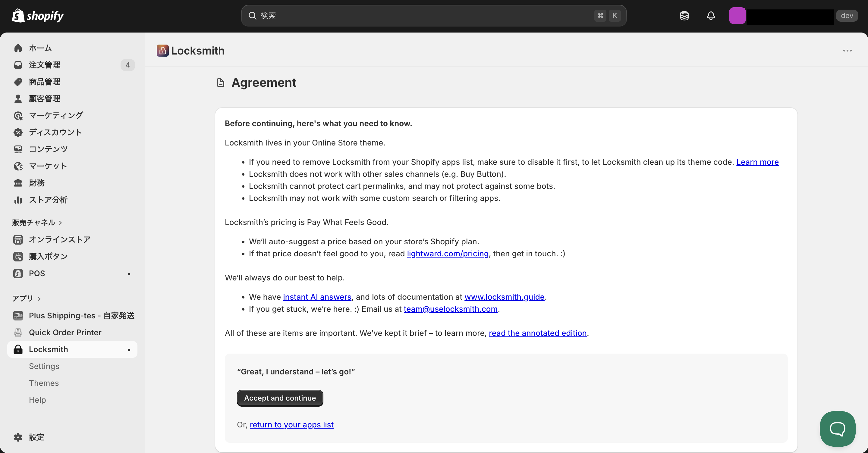Open the read the annotated edition link

tap(538, 333)
